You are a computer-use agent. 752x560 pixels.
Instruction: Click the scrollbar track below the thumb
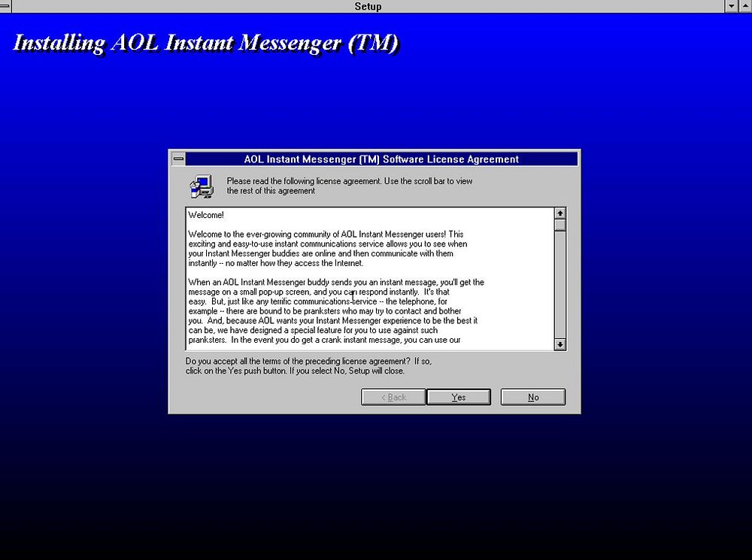[x=559, y=284]
